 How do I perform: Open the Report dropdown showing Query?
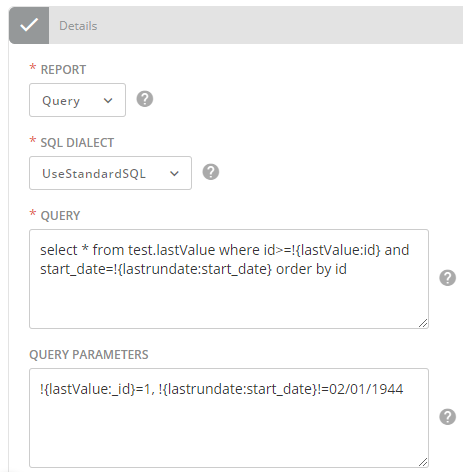pos(77,100)
